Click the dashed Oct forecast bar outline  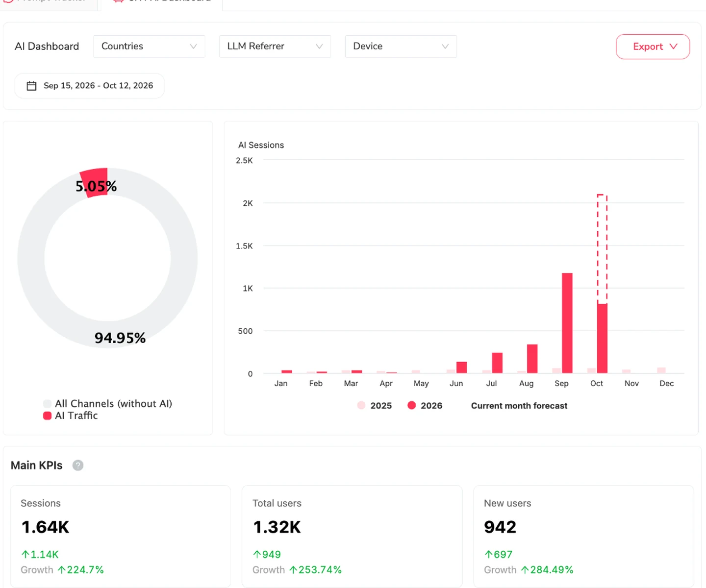click(x=603, y=249)
